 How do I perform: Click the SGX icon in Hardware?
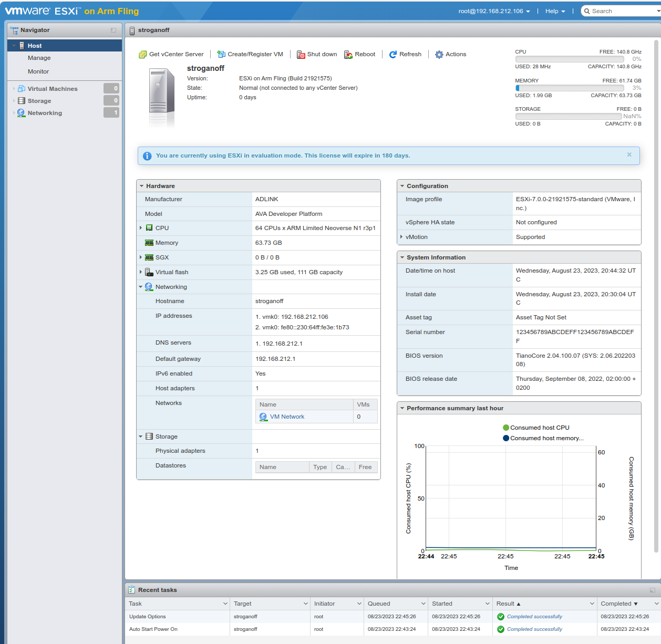149,258
